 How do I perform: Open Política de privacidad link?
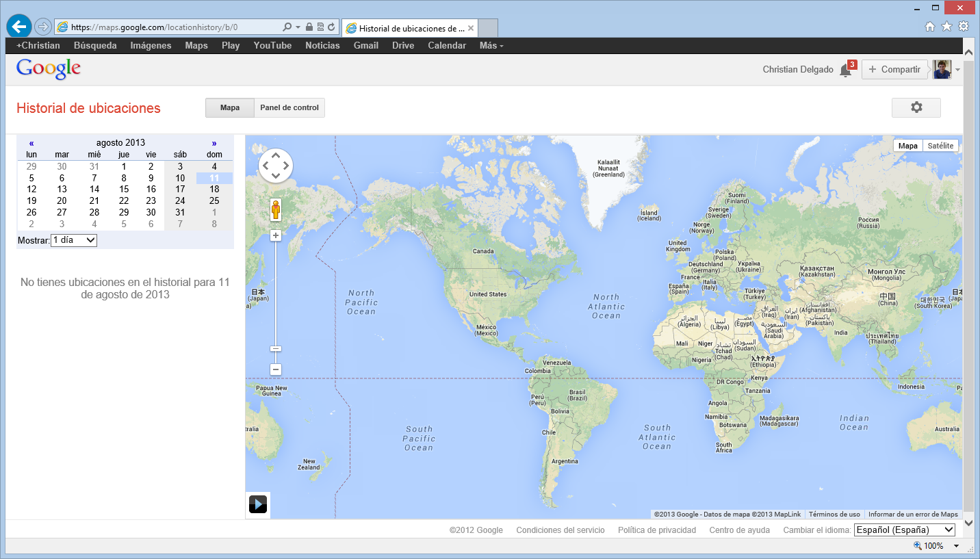(657, 530)
